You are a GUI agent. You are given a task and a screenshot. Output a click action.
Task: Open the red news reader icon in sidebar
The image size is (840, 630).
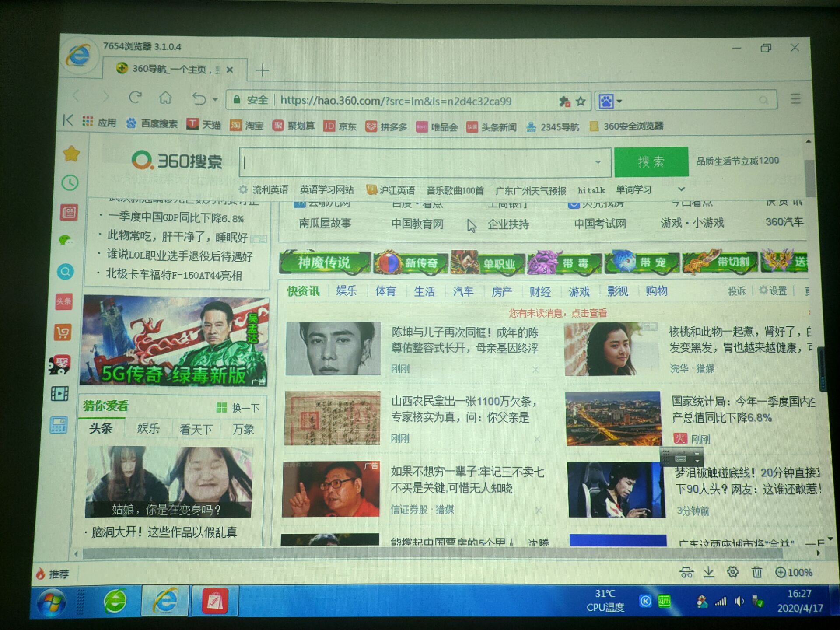click(x=69, y=213)
